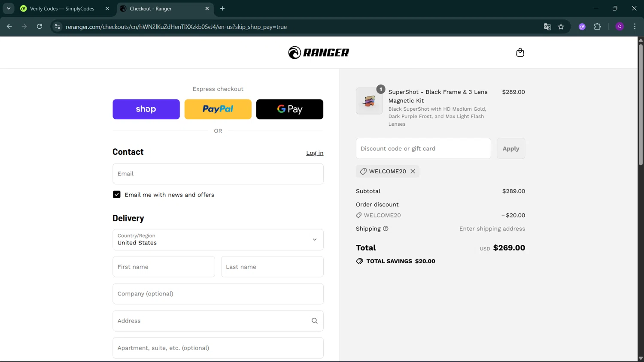Click the Enter shipping address text
The width and height of the screenshot is (644, 362).
492,229
